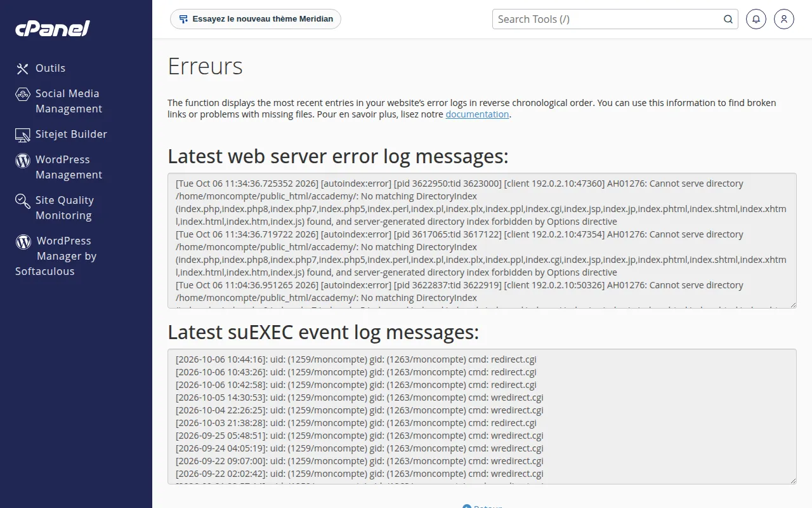Click inside the web server error log box

click(x=482, y=241)
